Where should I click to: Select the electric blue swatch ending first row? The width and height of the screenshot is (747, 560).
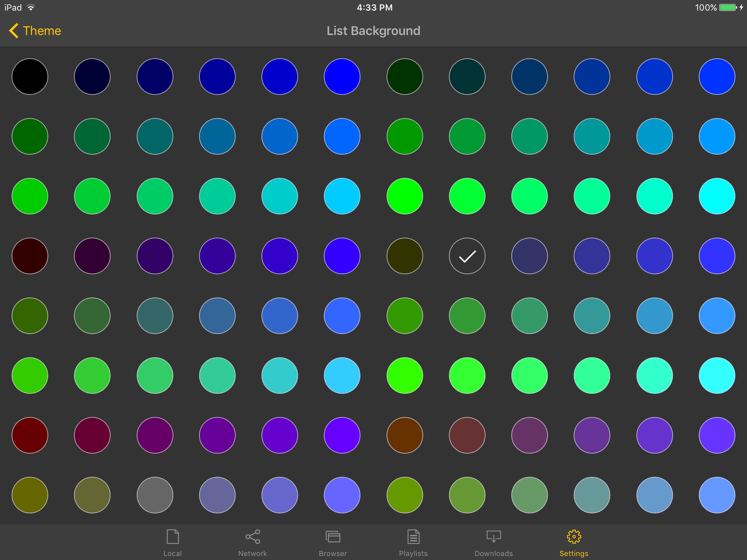tap(717, 77)
